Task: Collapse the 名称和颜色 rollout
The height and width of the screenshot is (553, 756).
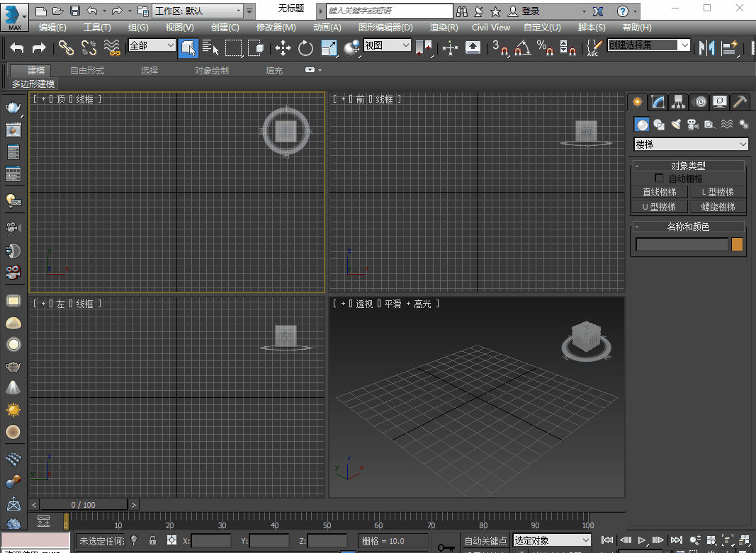Action: pyautogui.click(x=688, y=227)
